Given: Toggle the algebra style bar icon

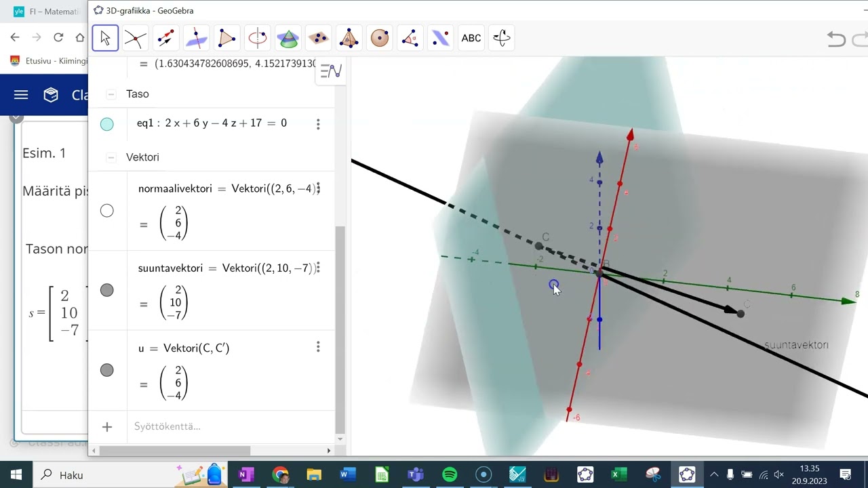Looking at the screenshot, I should [331, 70].
